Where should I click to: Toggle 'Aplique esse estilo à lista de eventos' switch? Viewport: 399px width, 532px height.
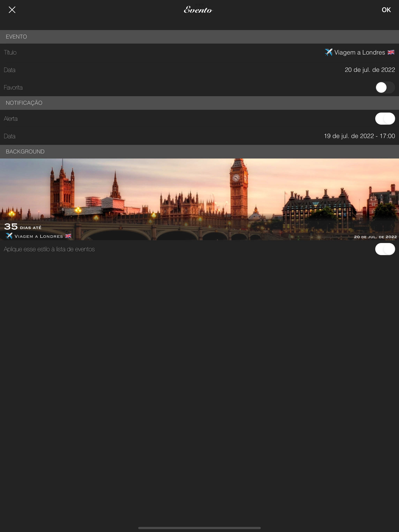tap(385, 249)
